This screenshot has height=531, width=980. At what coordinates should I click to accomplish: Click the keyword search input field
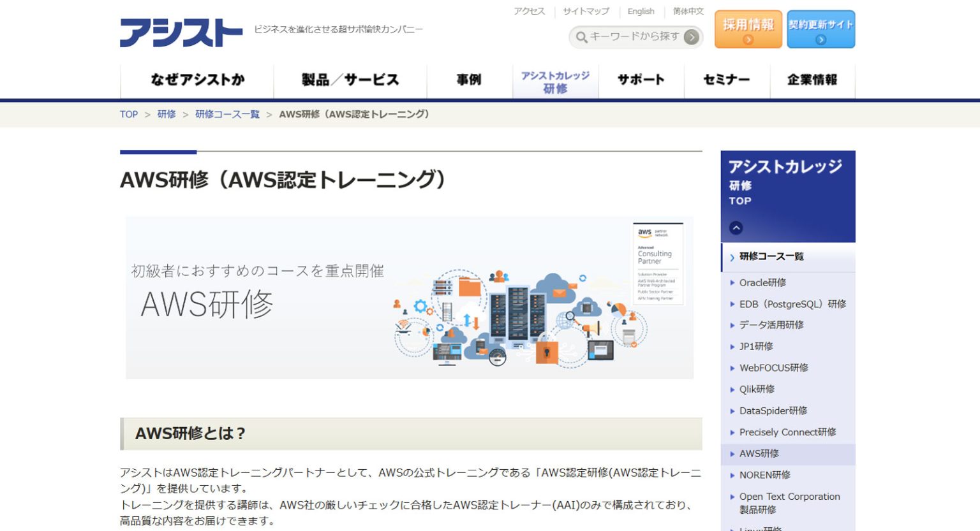pos(632,37)
